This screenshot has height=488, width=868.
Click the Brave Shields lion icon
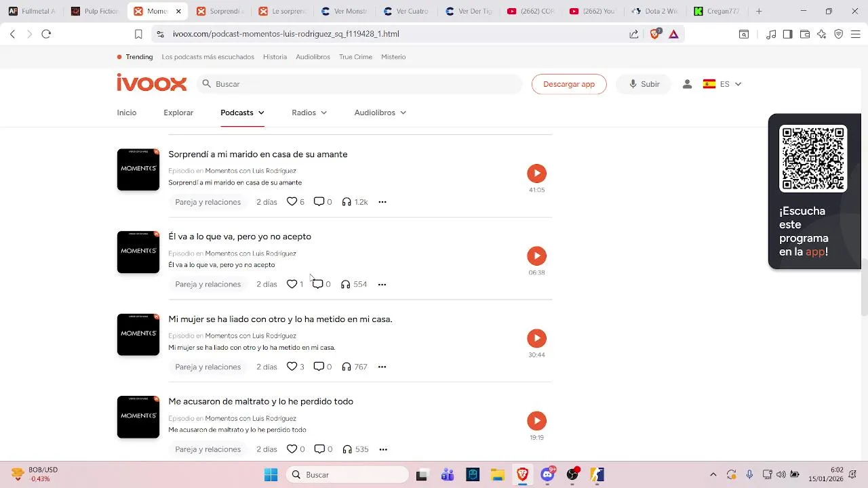point(655,34)
